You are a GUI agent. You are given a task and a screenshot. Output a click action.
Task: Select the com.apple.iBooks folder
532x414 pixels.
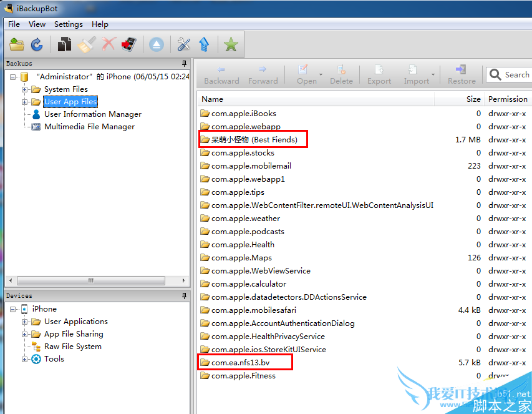244,114
